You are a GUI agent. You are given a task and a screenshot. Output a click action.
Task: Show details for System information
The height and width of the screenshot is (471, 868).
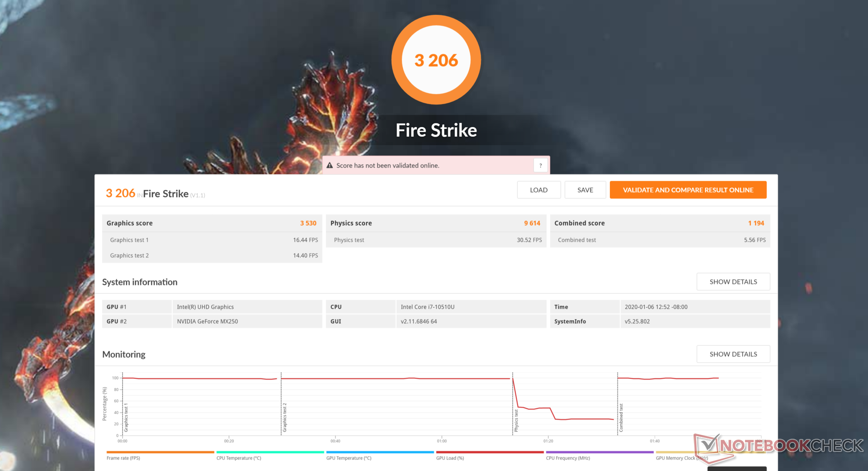pyautogui.click(x=733, y=282)
